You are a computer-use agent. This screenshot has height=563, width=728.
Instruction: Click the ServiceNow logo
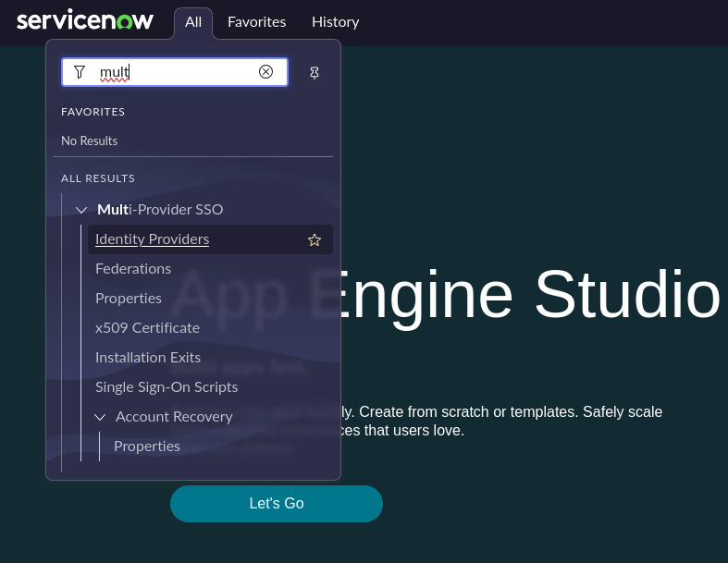(x=85, y=21)
